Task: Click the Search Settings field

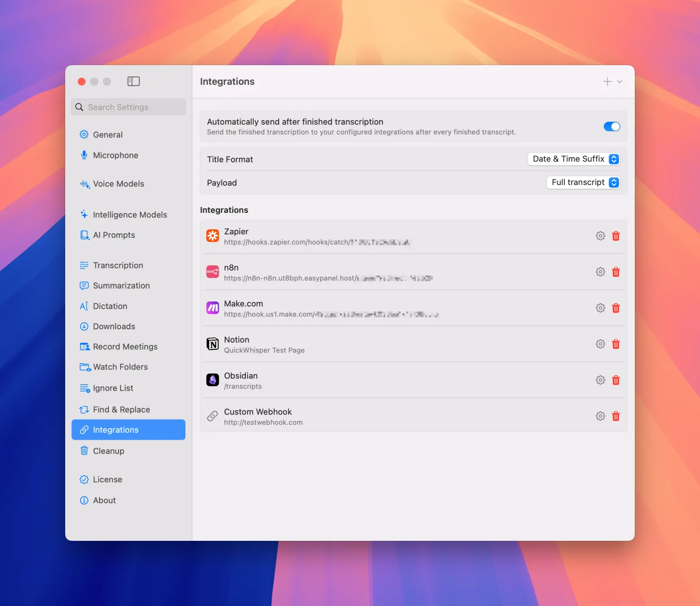Action: (129, 107)
